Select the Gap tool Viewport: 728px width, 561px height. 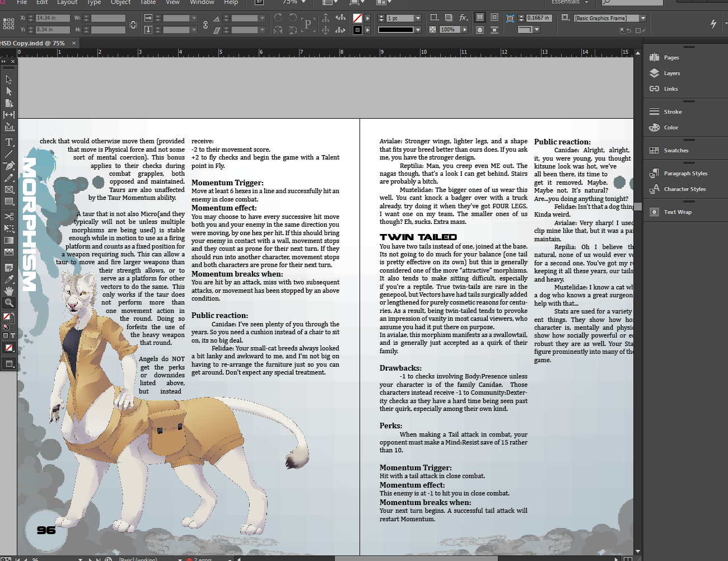9,115
